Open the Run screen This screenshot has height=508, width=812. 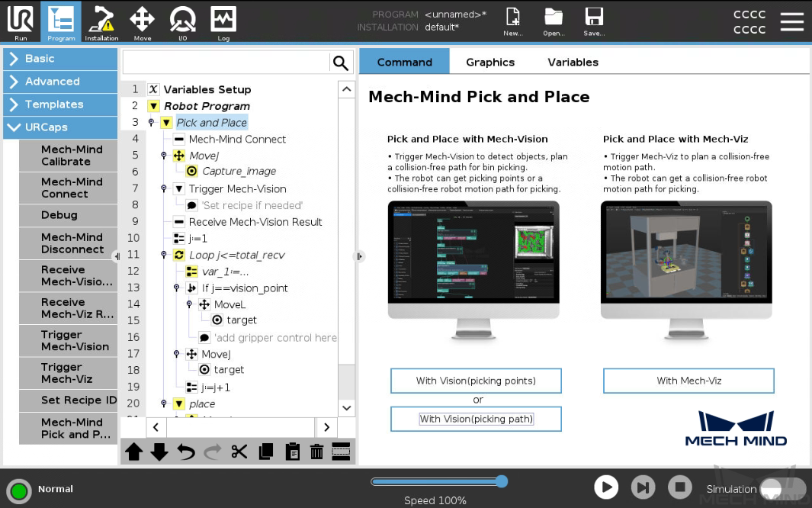pos(21,22)
